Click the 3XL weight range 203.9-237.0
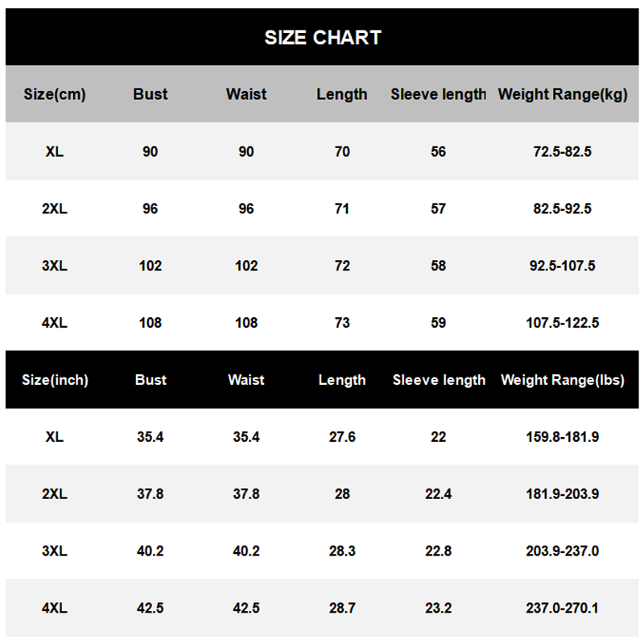The width and height of the screenshot is (644, 644). (x=561, y=551)
